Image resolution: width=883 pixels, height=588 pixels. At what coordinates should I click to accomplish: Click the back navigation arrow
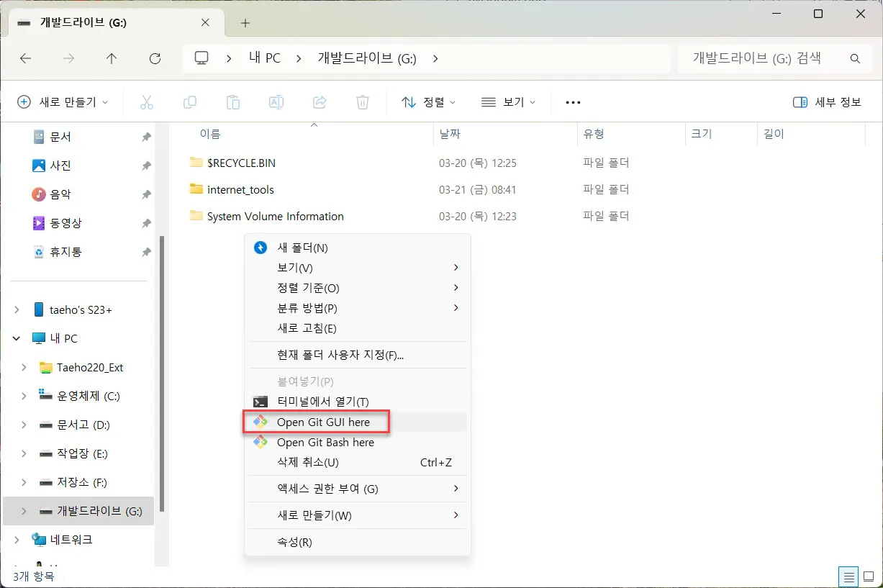pyautogui.click(x=26, y=58)
